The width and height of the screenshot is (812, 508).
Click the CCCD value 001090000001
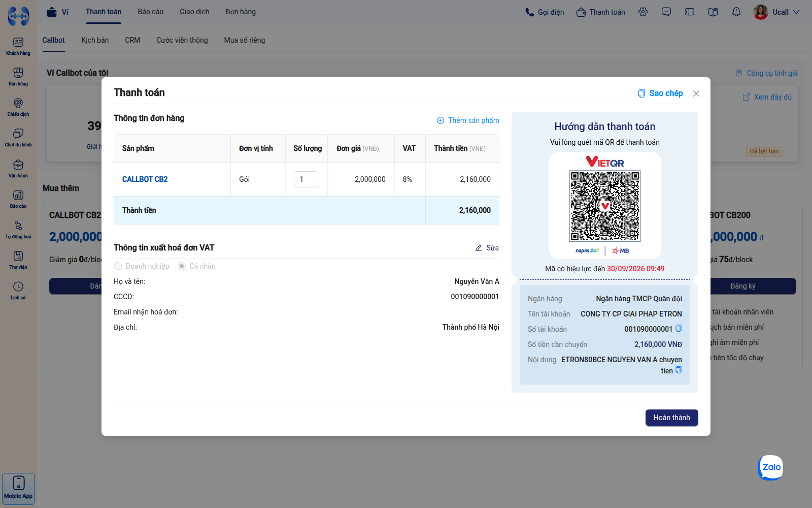(475, 297)
